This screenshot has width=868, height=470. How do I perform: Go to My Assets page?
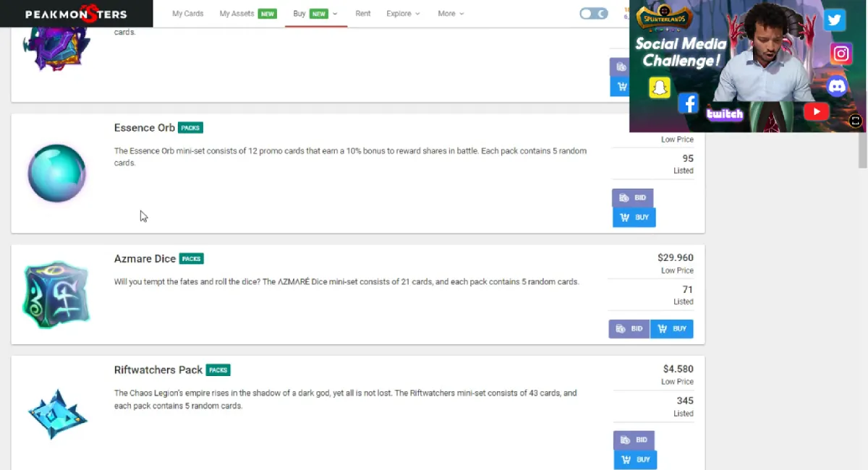237,14
